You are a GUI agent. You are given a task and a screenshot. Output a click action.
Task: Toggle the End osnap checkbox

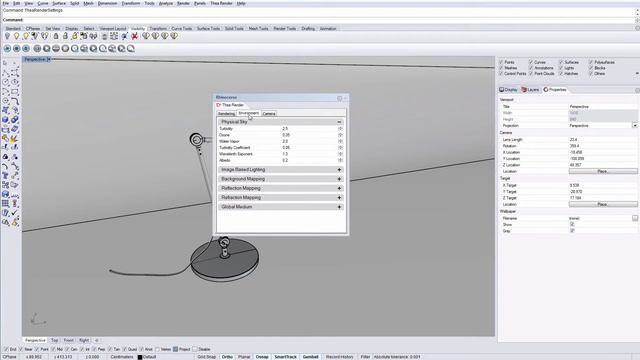coord(6,349)
